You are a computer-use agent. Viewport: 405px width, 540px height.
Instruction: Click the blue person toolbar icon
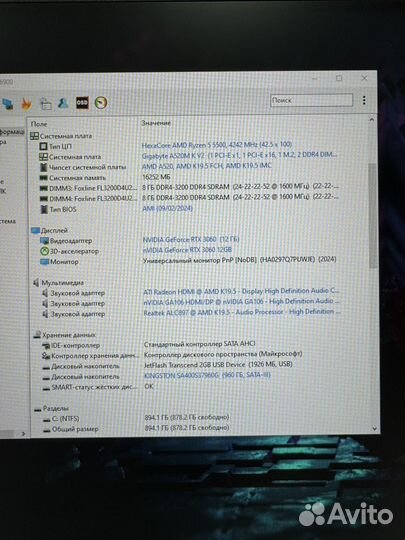[x=63, y=103]
